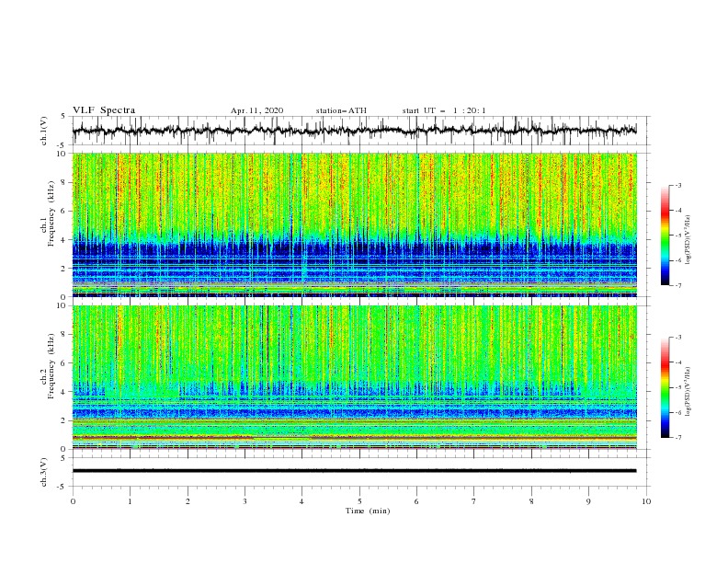Image resolution: width=728 pixels, height=563 pixels.
Task: Click the "station=ATH" header label
Action: click(x=341, y=110)
